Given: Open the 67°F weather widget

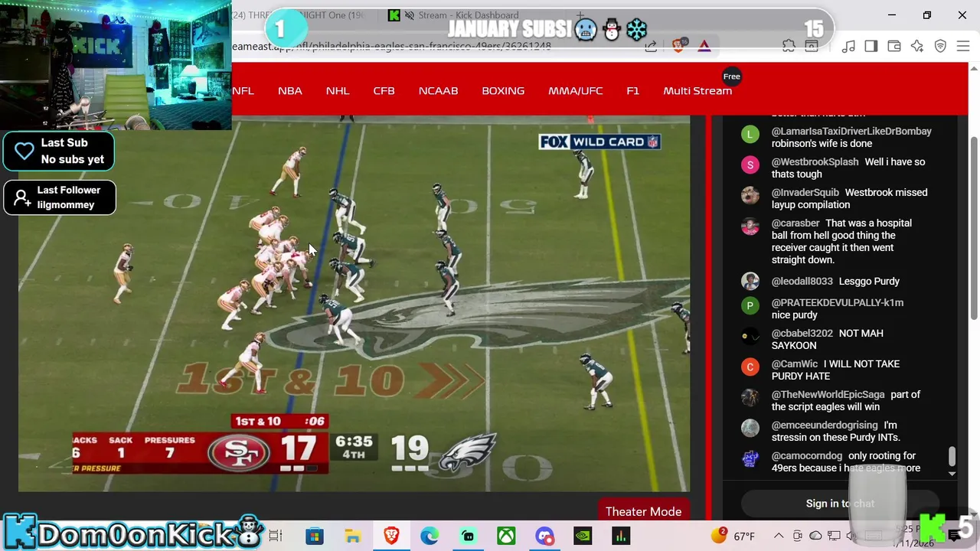Looking at the screenshot, I should click(733, 536).
